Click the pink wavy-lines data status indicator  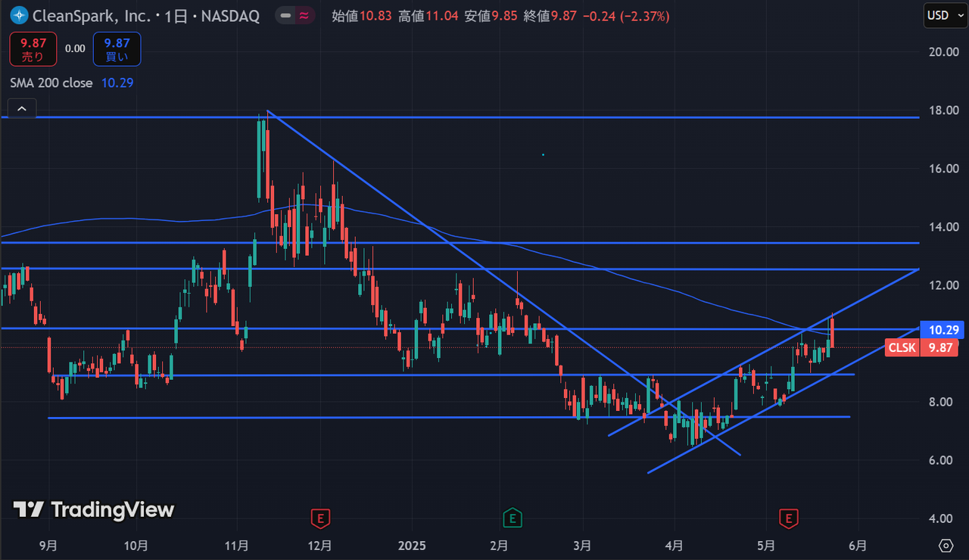tap(304, 15)
